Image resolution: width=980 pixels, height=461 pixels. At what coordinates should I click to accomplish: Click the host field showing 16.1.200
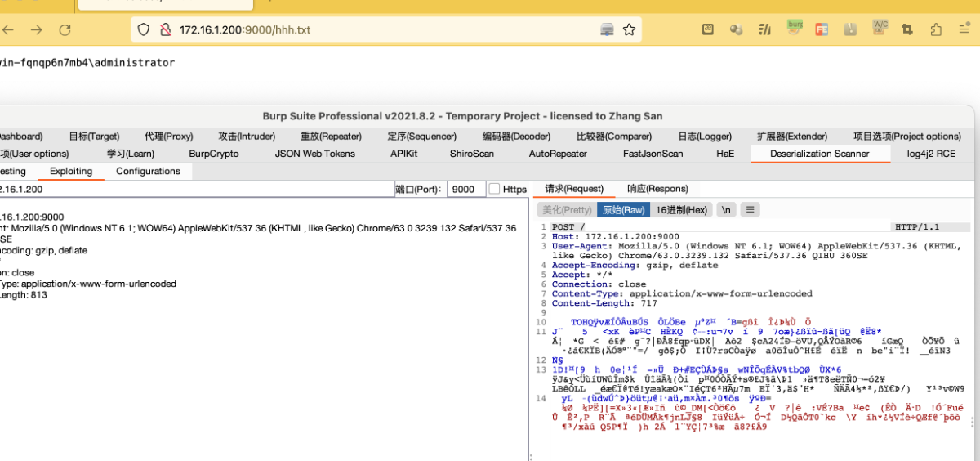(196, 189)
